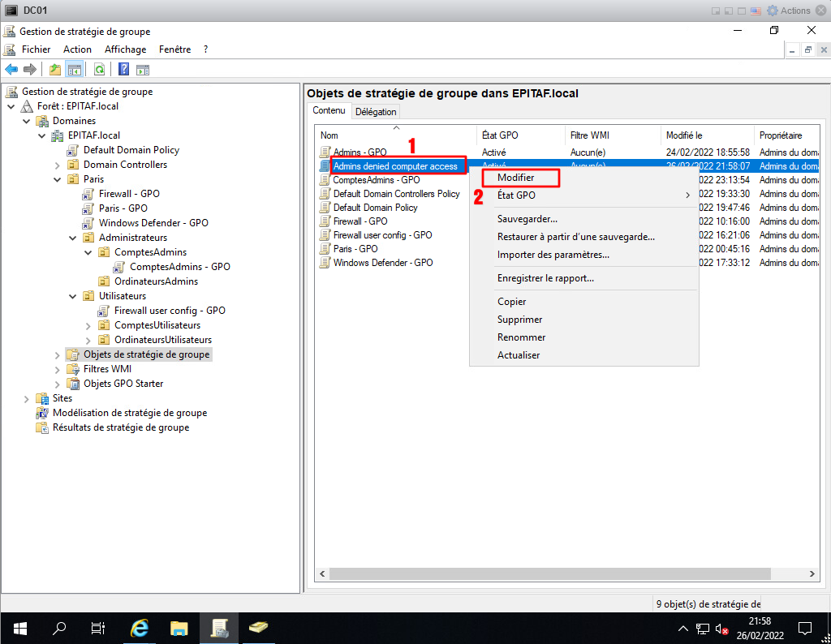This screenshot has height=644, width=831.
Task: Expand the Sites node in tree
Action: [27, 398]
